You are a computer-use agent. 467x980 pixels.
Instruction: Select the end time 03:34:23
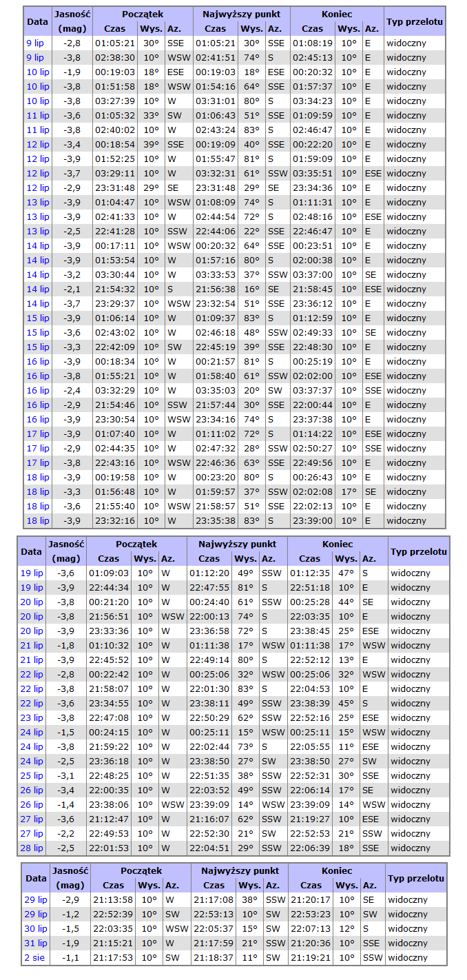(313, 101)
